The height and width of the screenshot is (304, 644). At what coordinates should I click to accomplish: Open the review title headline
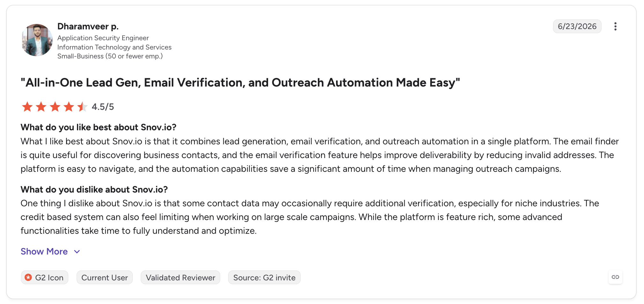tap(240, 83)
